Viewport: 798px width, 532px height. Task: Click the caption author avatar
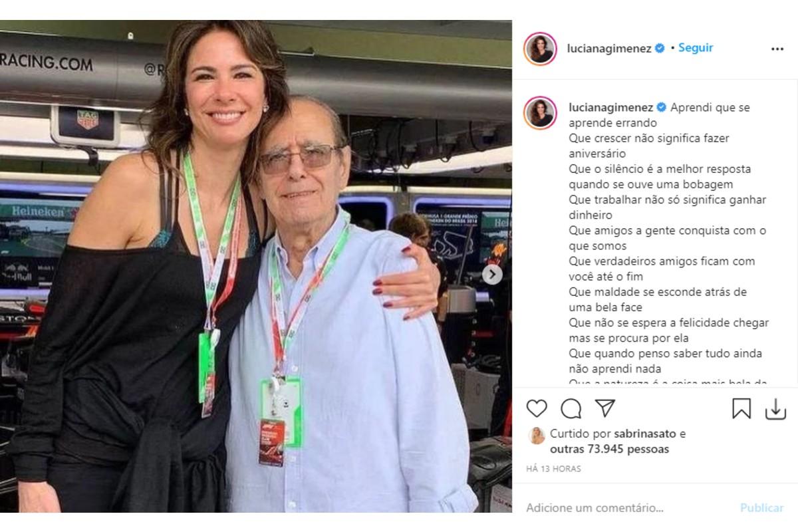click(540, 112)
